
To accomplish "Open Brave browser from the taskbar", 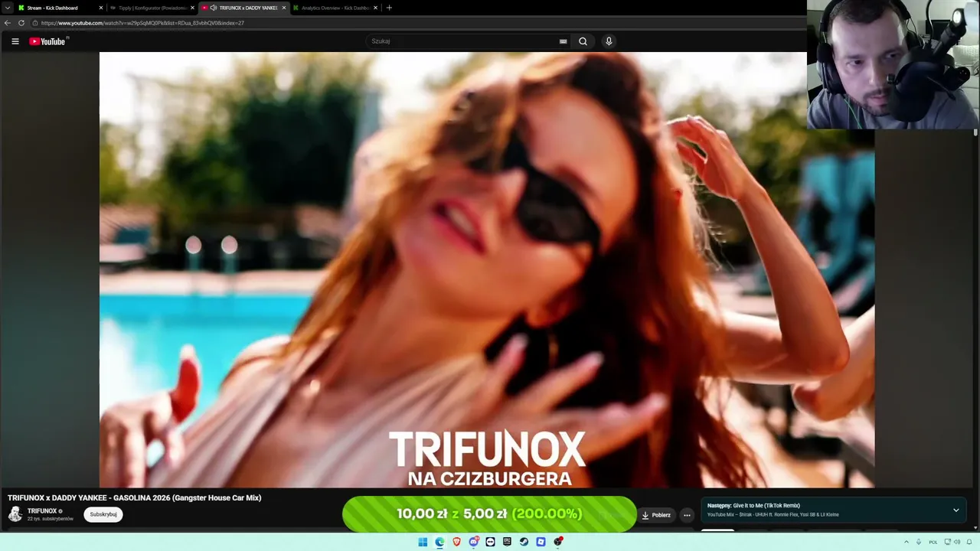I will tap(456, 542).
